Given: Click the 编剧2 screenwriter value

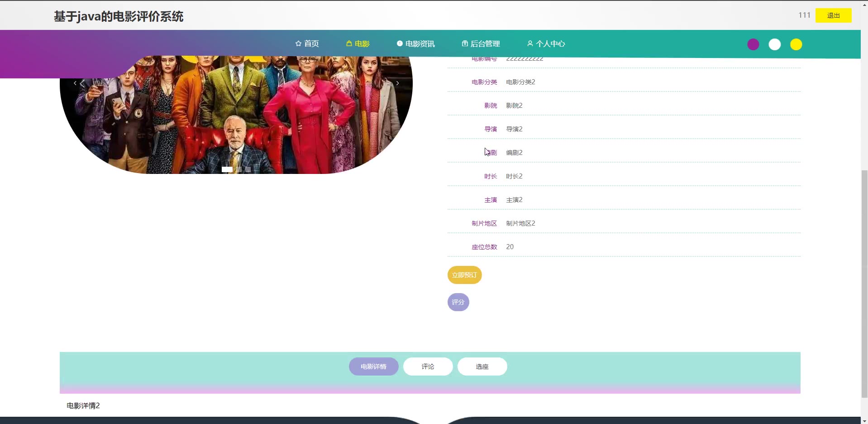Looking at the screenshot, I should [x=514, y=153].
